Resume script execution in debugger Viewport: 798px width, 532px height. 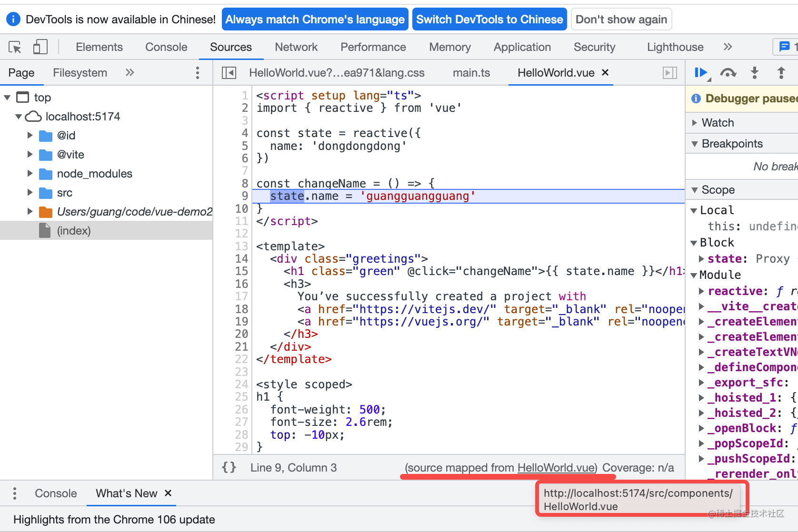(x=701, y=73)
